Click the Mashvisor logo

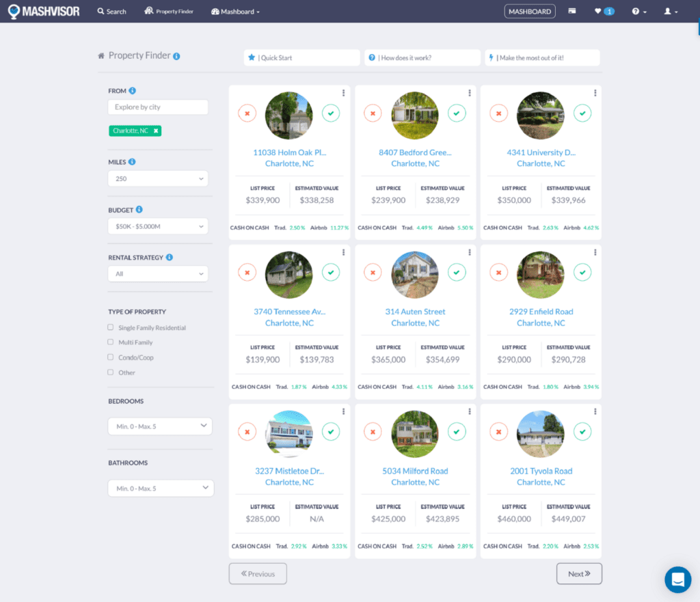pyautogui.click(x=42, y=11)
